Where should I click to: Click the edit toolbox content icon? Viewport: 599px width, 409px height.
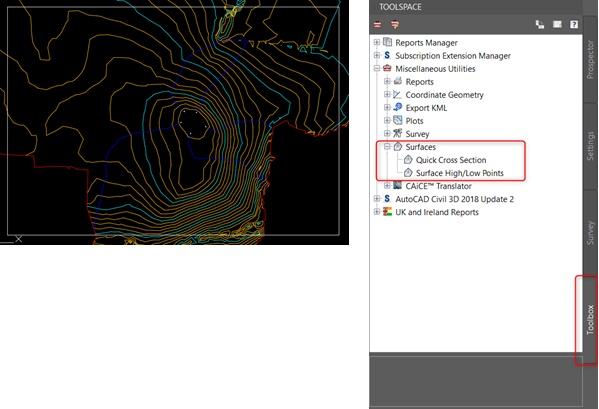tap(395, 24)
